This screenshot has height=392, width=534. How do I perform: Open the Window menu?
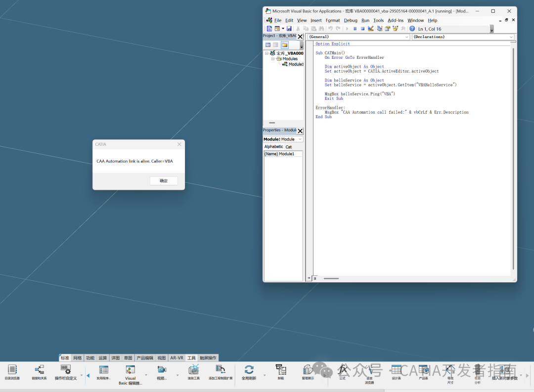coord(415,20)
